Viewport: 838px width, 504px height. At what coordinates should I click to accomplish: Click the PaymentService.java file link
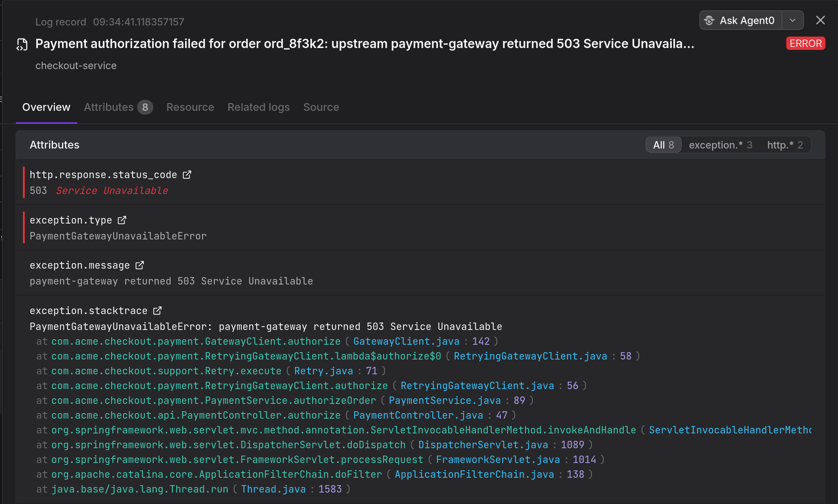(x=445, y=401)
